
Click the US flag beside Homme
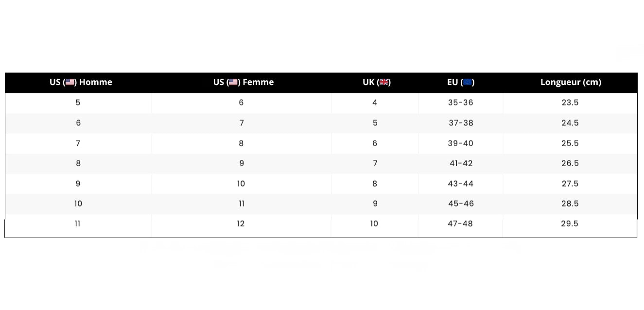pyautogui.click(x=70, y=82)
